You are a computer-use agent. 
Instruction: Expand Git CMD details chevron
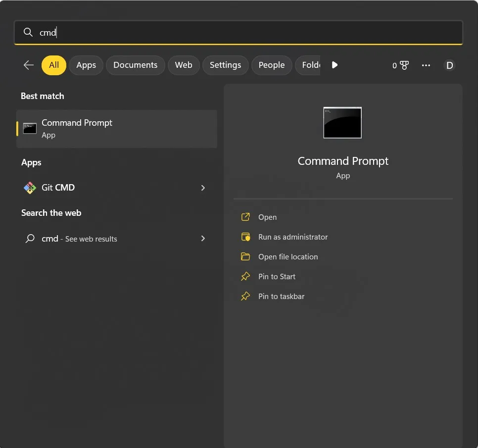click(x=203, y=188)
